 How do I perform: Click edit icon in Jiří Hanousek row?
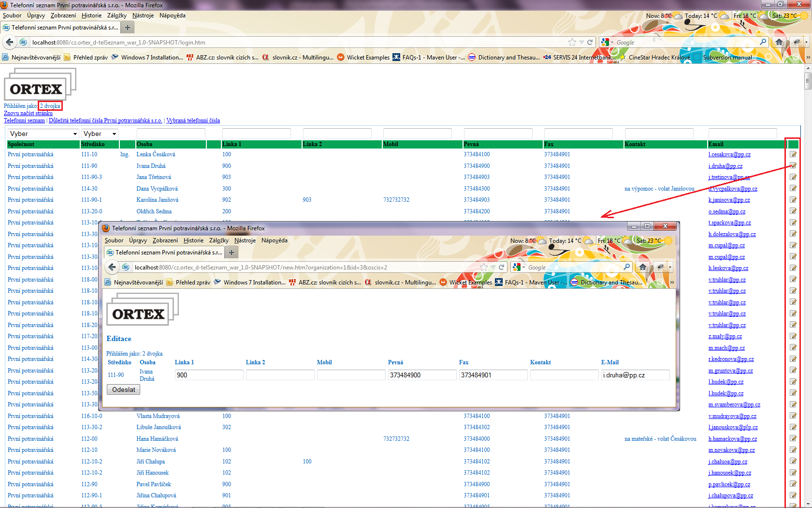point(793,473)
